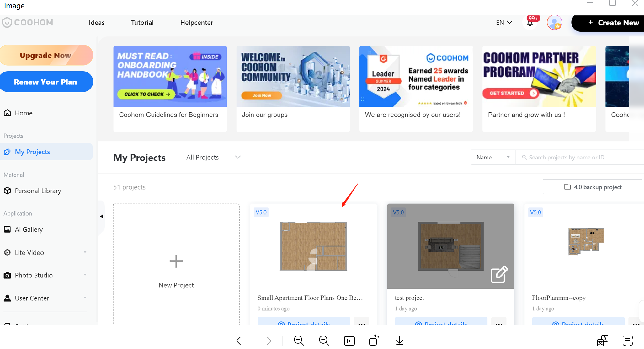Open the Name search type dropdown
The height and width of the screenshot is (349, 644).
(492, 157)
